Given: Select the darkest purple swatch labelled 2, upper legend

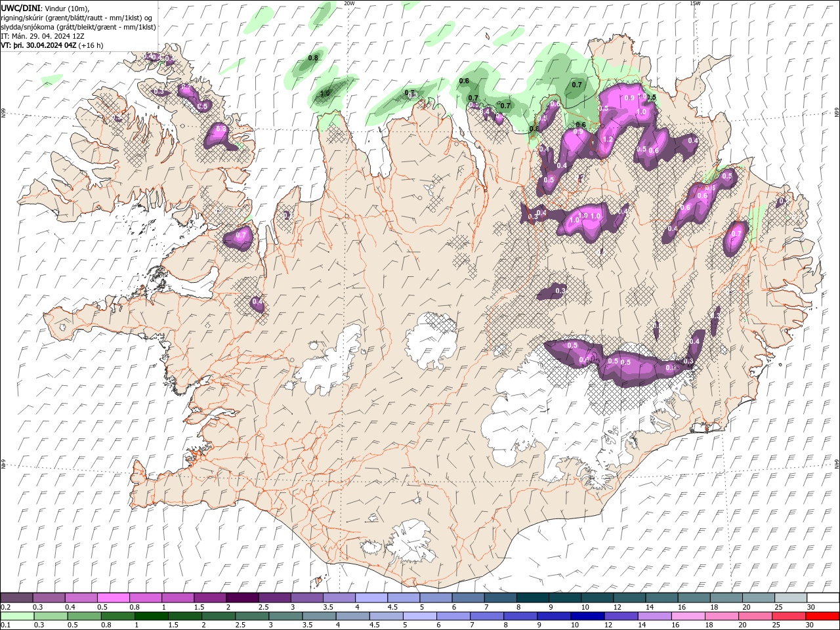Looking at the screenshot, I should (x=241, y=598).
